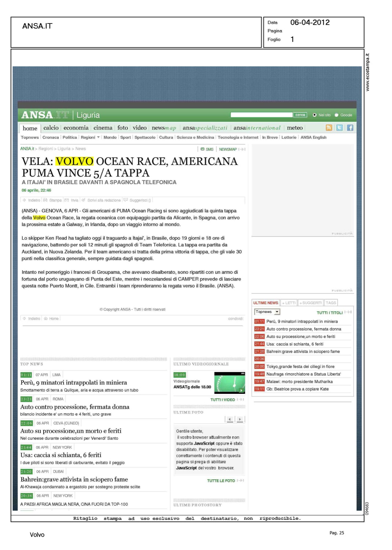Open the Topnews category dropdown
392x550 pixels.
pyautogui.click(x=277, y=312)
